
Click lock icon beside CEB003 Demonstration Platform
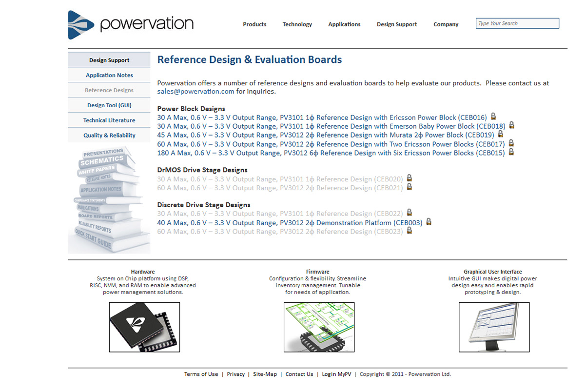(429, 222)
